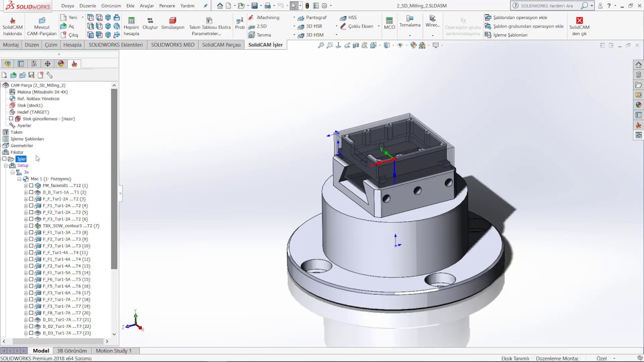
Task: Check the F_F_Tur1-2A ...T2 (3) operation
Action: (x=31, y=199)
